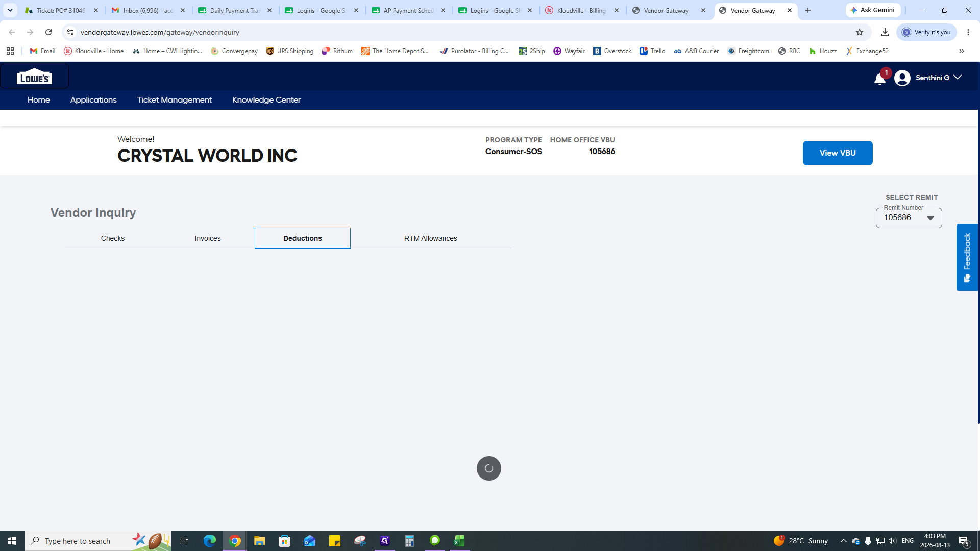The image size is (980, 551).
Task: Open the UPS Shipping bookmark
Action: [x=290, y=51]
